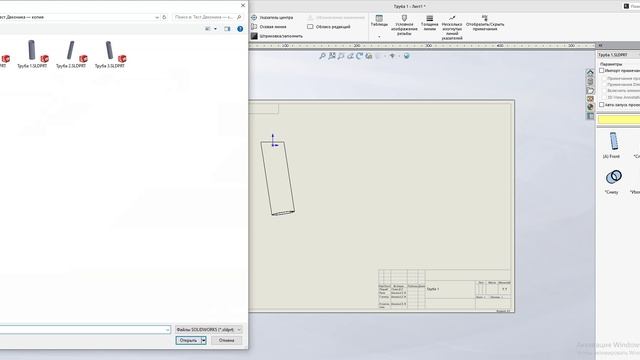Screen dimensions: 640x360
Task: Close the open file dialog
Action: coord(243,5)
